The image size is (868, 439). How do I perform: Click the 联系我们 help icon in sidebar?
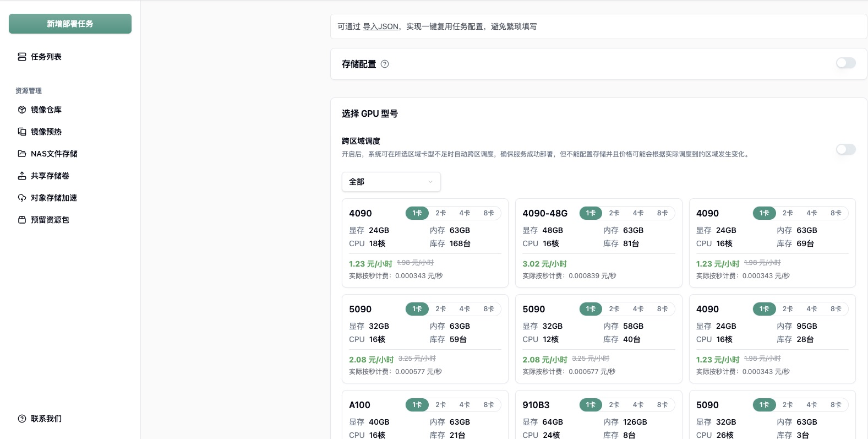pos(22,419)
